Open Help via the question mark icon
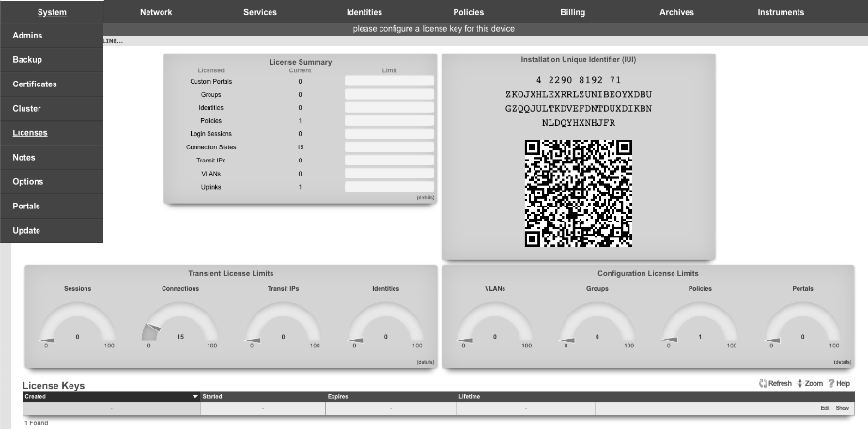Viewport: 868px width, 429px height. pos(831,384)
